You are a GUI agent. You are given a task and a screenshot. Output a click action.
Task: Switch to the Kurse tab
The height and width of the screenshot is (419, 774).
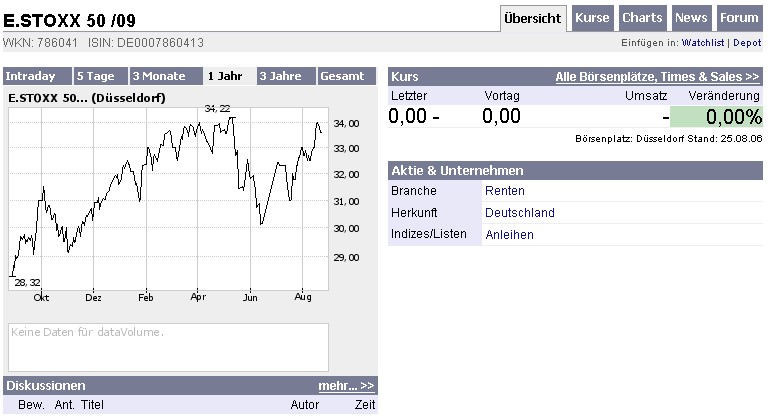593,18
